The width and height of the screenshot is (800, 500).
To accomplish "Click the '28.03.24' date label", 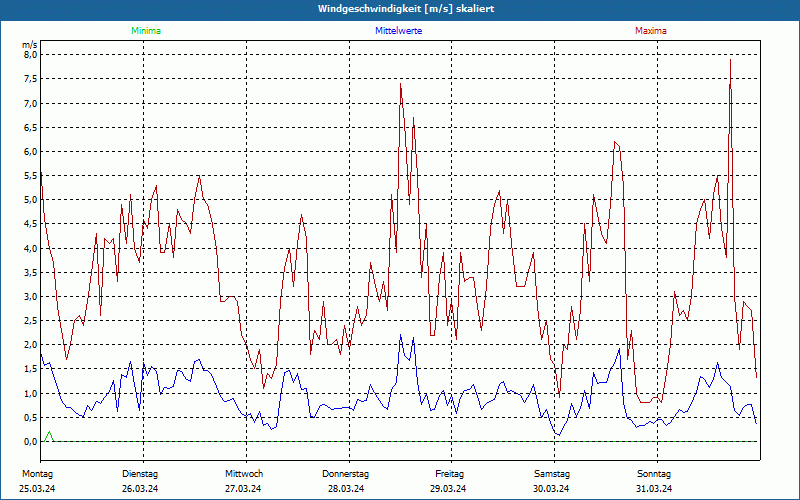I will tap(346, 489).
